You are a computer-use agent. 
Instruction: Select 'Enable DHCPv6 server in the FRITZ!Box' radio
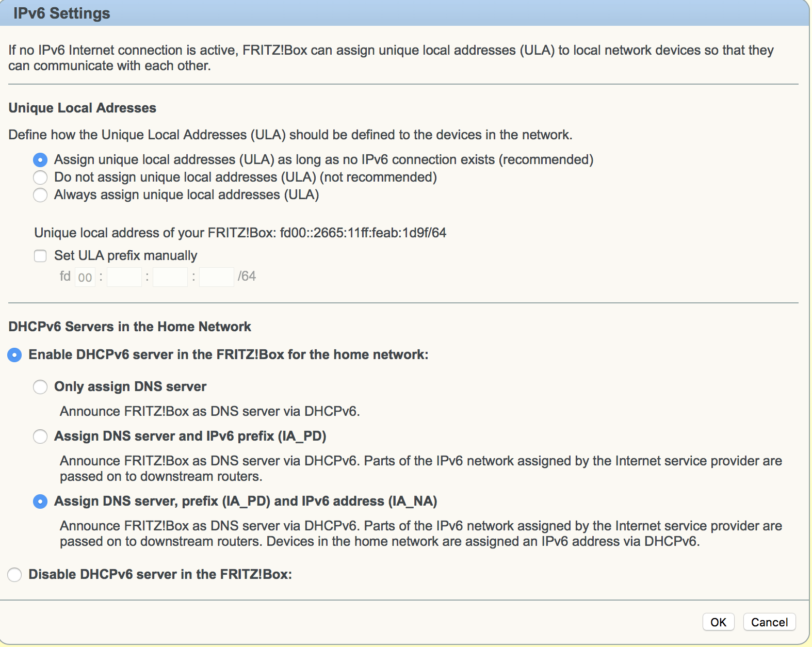14,355
